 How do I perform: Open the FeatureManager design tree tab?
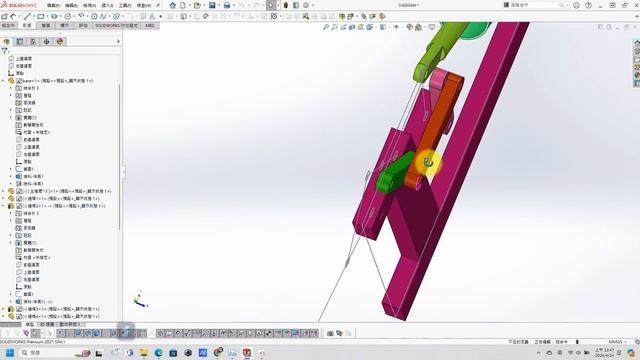7,42
